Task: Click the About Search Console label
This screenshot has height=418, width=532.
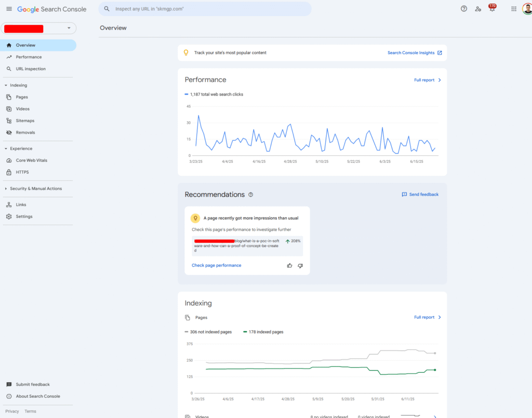Action: point(38,396)
